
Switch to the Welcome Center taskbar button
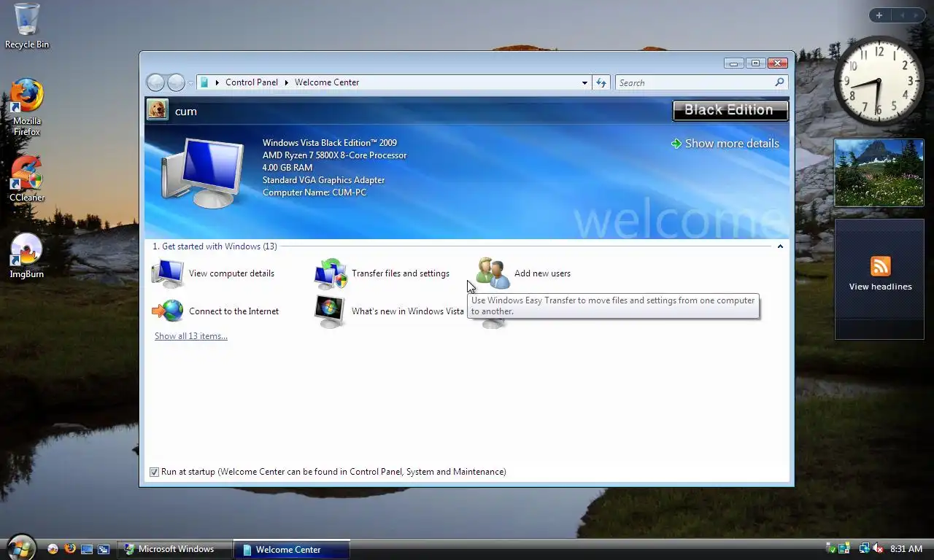point(292,549)
